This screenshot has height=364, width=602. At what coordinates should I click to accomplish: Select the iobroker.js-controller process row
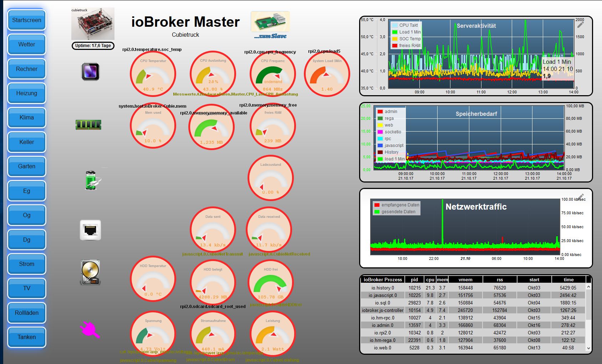(473, 310)
